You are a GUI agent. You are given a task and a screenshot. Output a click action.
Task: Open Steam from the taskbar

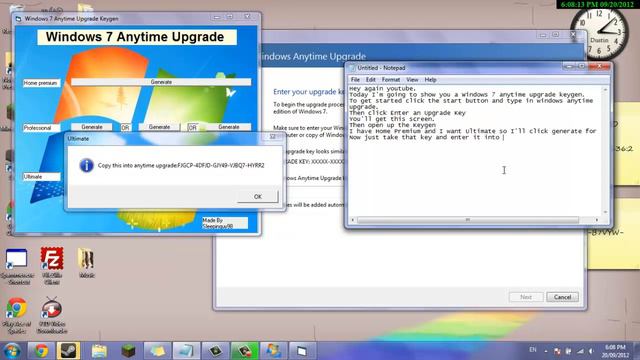[x=68, y=351]
